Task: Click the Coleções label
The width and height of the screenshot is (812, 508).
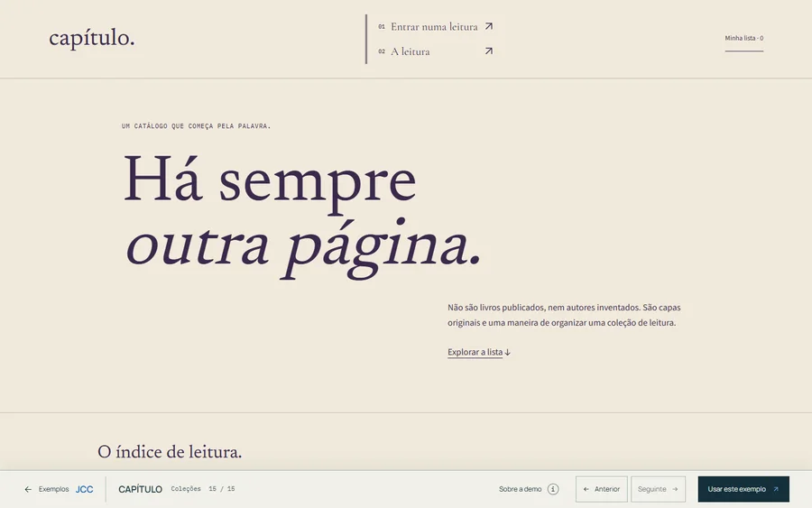Action: pos(186,489)
